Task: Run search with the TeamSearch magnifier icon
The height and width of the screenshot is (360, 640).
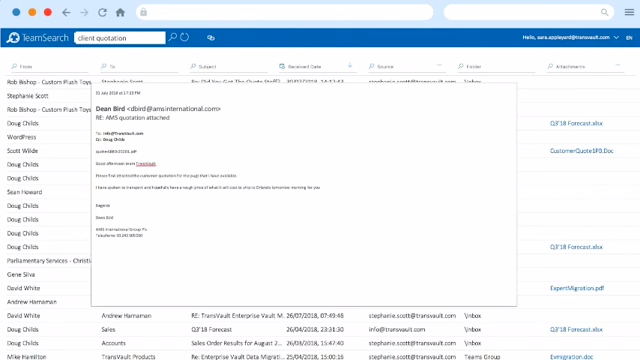Action: point(173,37)
